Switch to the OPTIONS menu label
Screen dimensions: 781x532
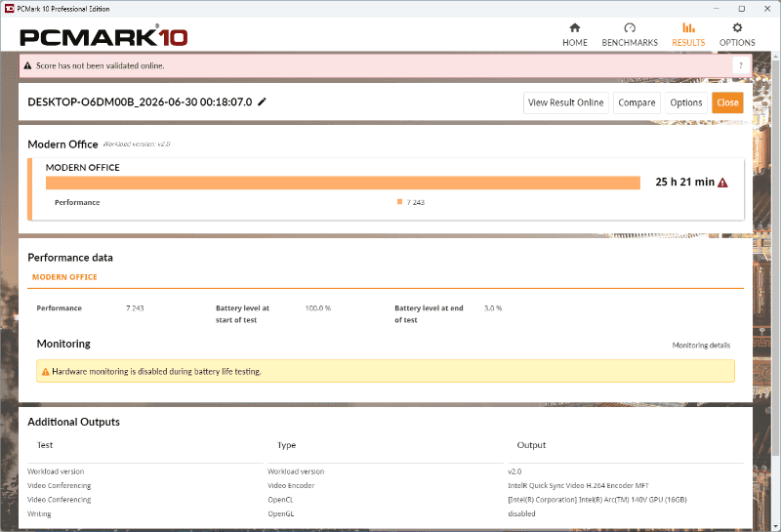737,43
